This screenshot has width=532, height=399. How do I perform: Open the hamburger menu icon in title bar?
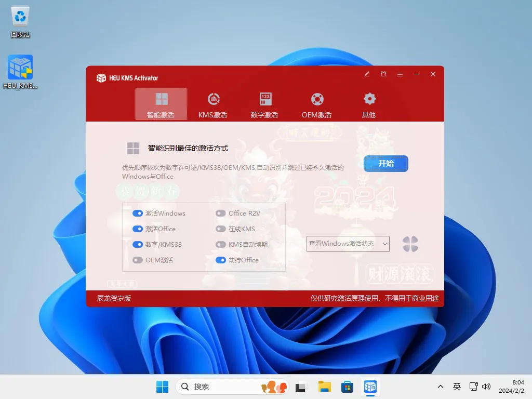[x=400, y=74]
